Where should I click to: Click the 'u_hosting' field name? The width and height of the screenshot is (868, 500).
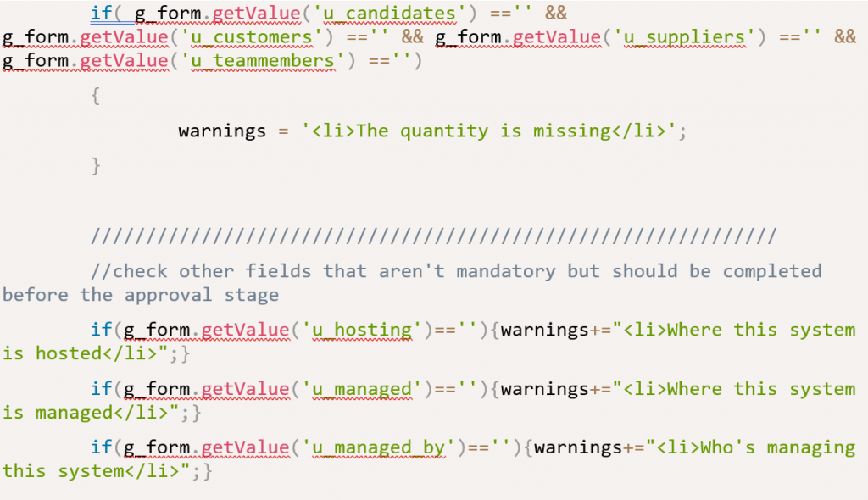coord(362,330)
